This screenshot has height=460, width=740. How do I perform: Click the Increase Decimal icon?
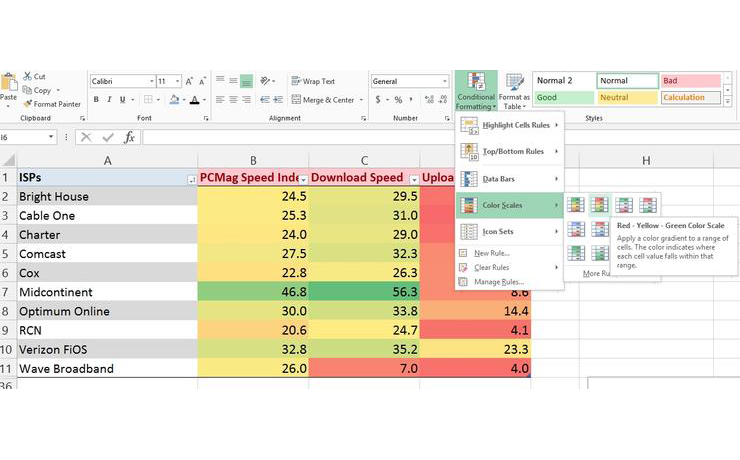[x=429, y=100]
